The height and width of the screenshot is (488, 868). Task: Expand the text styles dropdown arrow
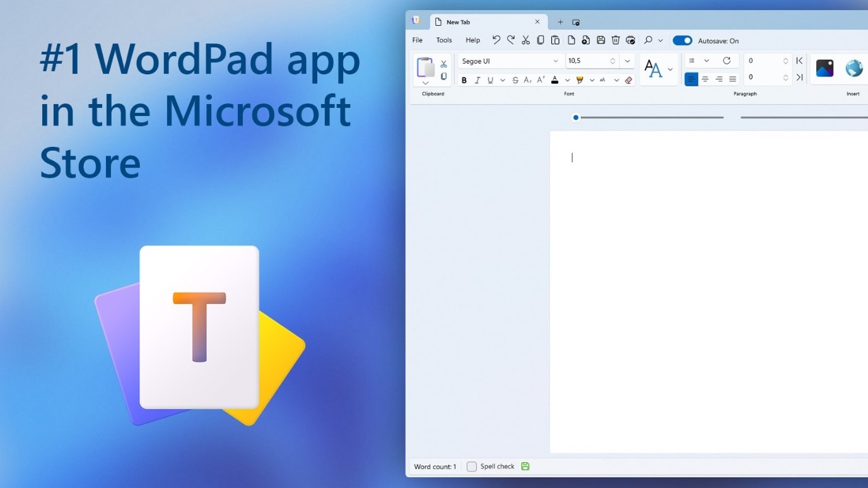click(670, 69)
